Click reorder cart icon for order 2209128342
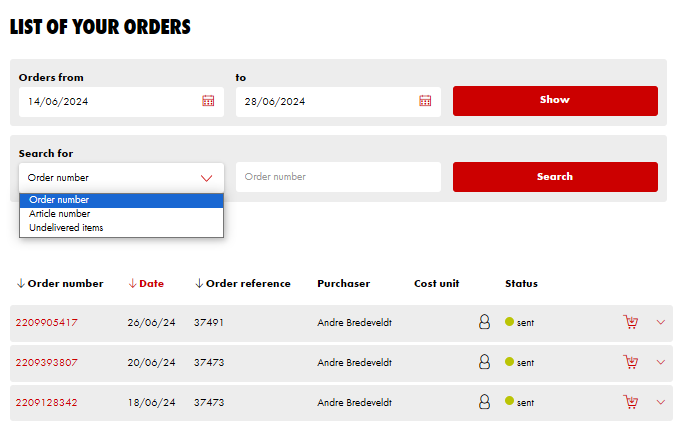The height and width of the screenshot is (425, 685). [630, 402]
